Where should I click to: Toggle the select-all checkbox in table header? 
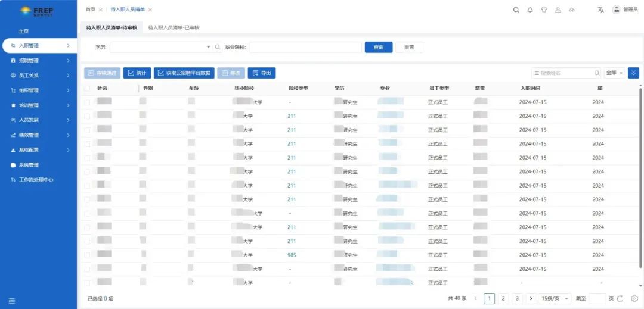(88, 88)
